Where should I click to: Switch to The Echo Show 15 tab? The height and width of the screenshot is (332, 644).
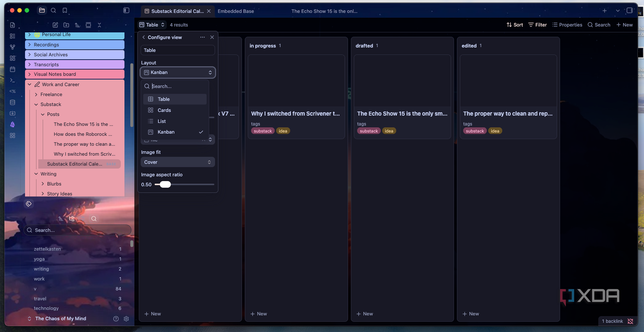coord(324,11)
